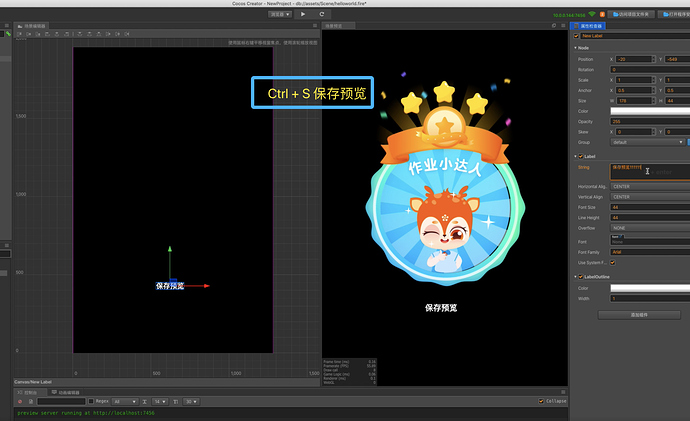Click the first align icon in scene toolbar

pos(19,34)
